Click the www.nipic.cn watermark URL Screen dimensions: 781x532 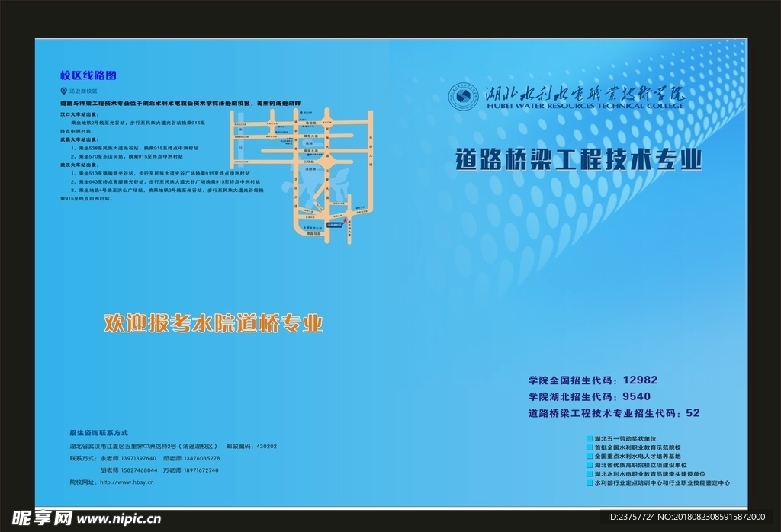(x=119, y=519)
